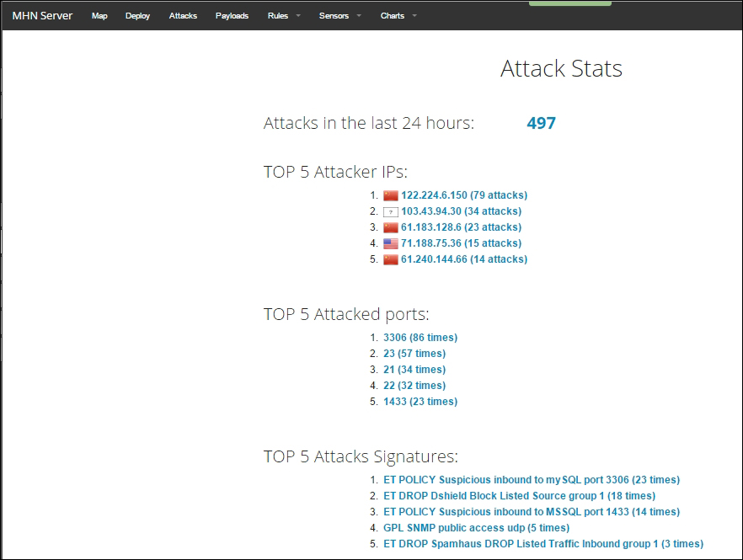Viewport: 743px width, 560px height.
Task: Open the ET POLICY MySQL signature link
Action: tap(529, 479)
